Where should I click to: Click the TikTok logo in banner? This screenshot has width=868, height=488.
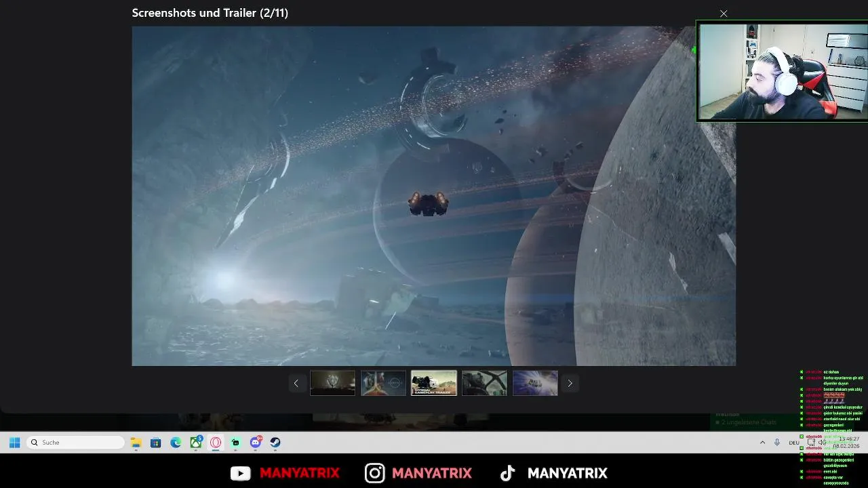click(x=507, y=473)
